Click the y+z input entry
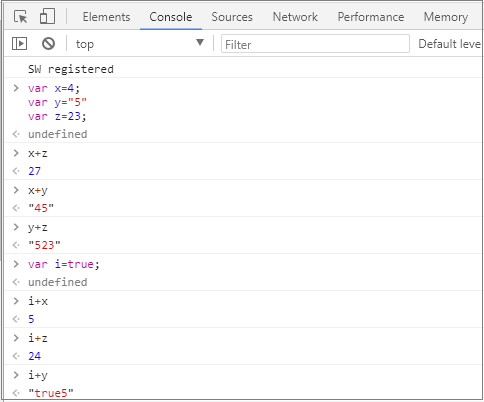Image resolution: width=484 pixels, height=402 pixels. click(x=38, y=228)
